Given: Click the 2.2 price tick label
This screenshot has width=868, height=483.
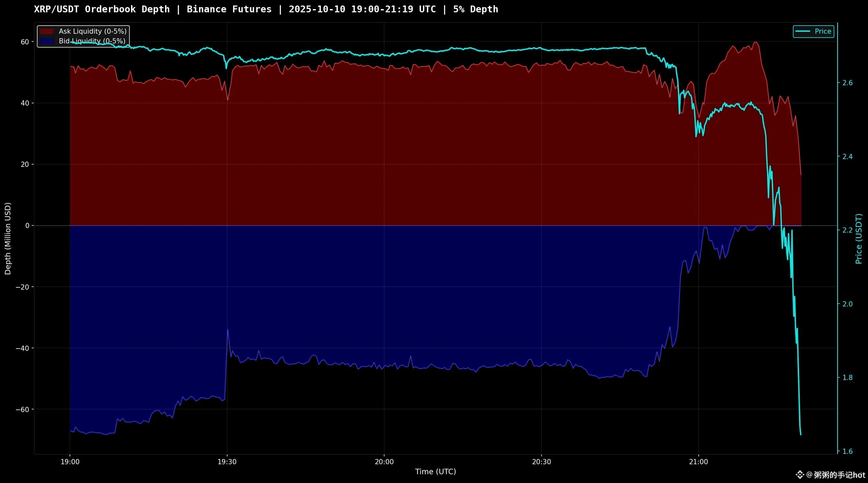Looking at the screenshot, I should coord(847,230).
